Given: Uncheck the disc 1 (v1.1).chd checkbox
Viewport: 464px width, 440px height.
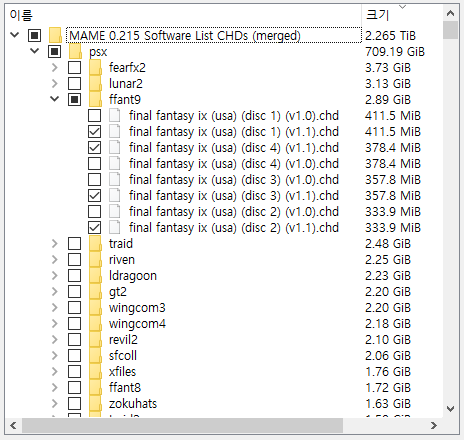Looking at the screenshot, I should point(94,131).
